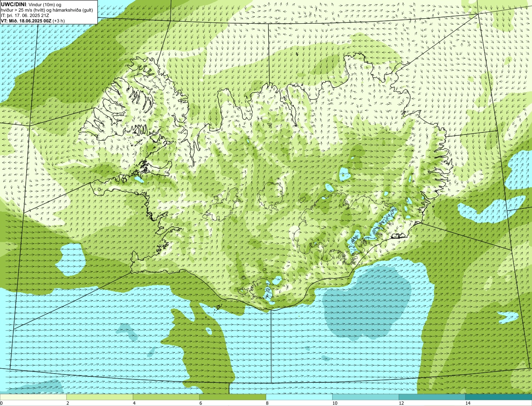
Task: Click the teal 12–14 m/s legend swatch
Action: pos(432,397)
